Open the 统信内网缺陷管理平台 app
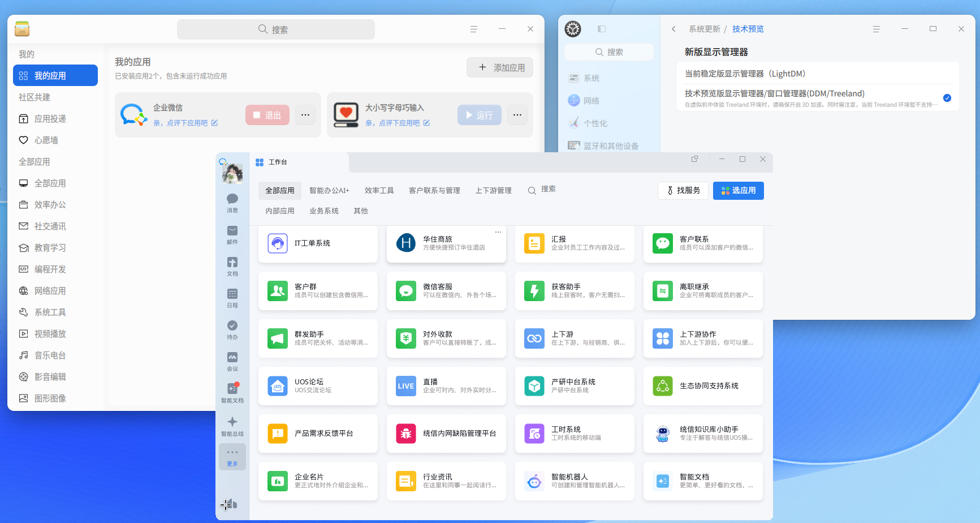The image size is (980, 523). click(446, 434)
